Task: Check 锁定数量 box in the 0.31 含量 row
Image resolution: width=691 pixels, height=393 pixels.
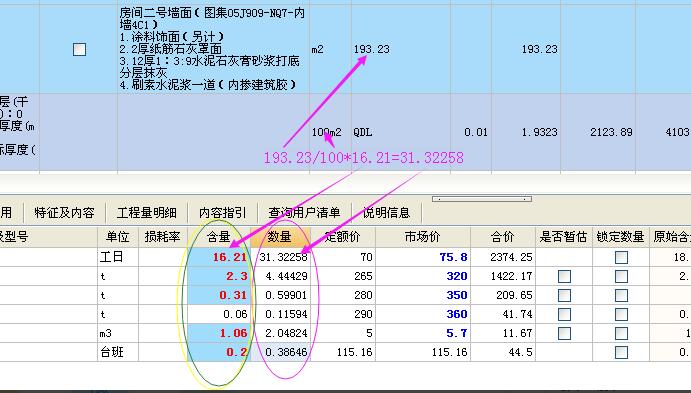Action: point(621,295)
